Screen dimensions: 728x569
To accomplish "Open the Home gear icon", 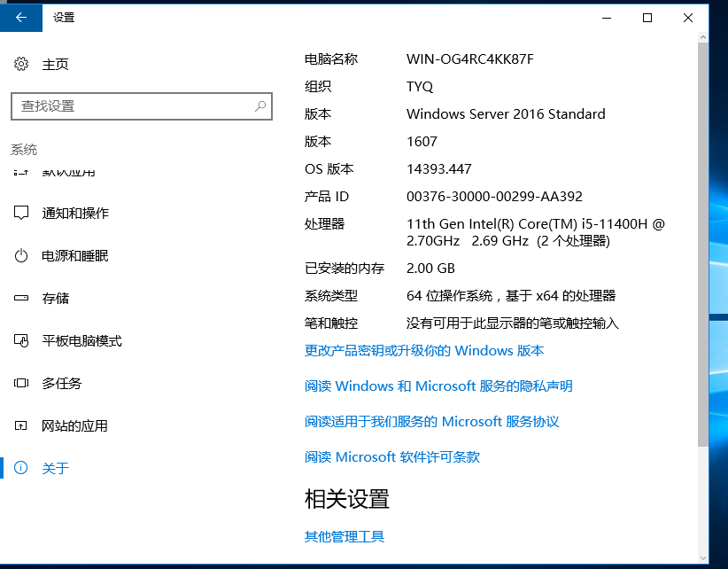I will click(x=21, y=64).
